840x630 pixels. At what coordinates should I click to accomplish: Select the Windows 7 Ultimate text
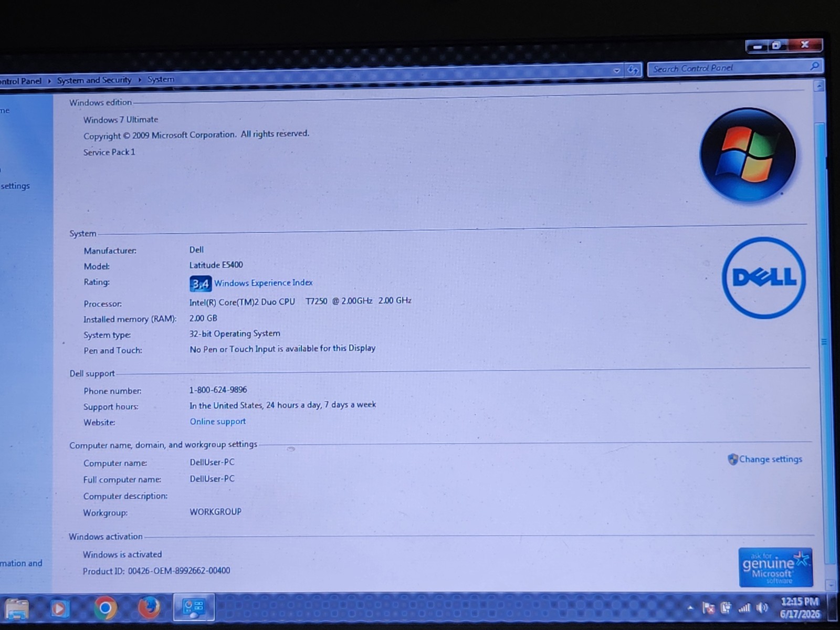120,120
